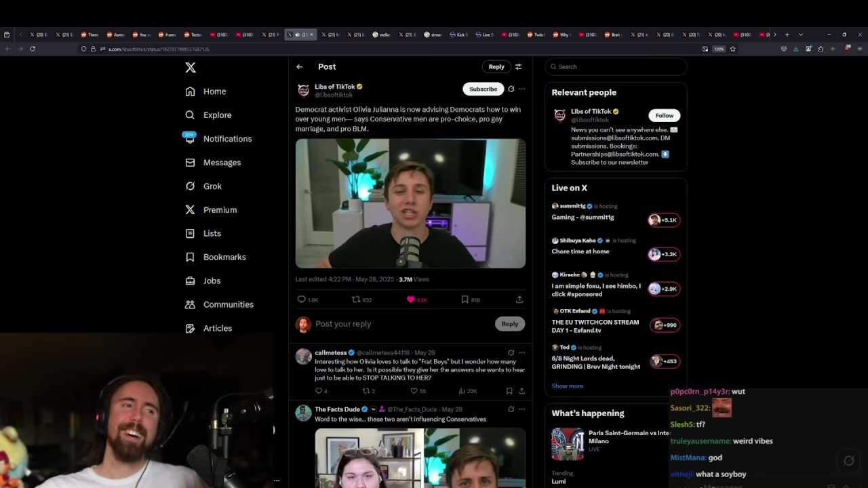Click the browser back arrow
The width and height of the screenshot is (868, 488).
point(8,49)
